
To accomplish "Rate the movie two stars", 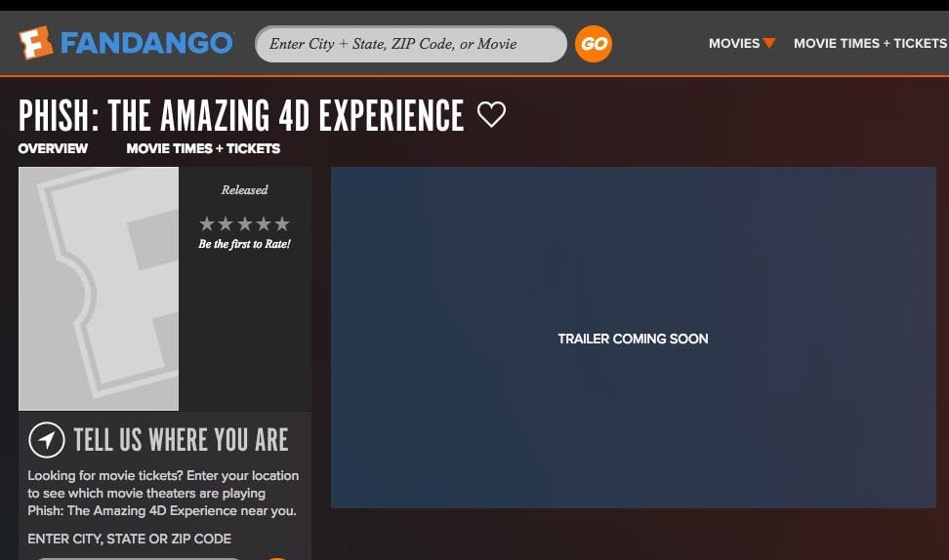I will (226, 223).
